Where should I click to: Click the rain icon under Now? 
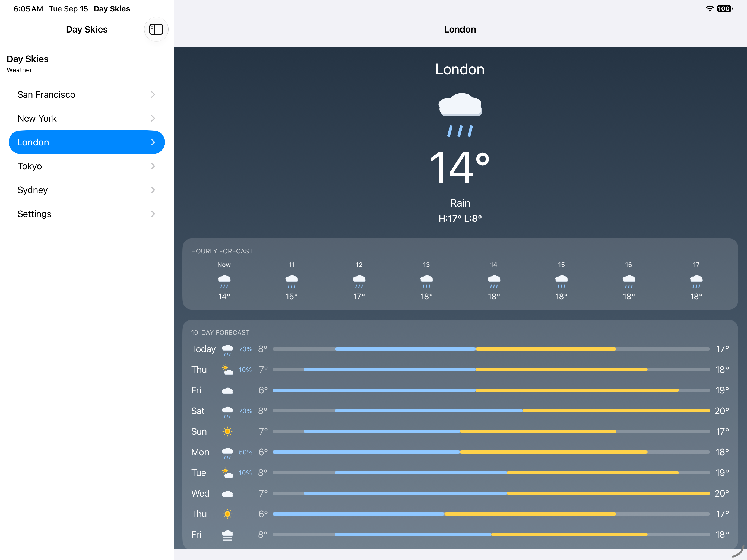(x=224, y=282)
